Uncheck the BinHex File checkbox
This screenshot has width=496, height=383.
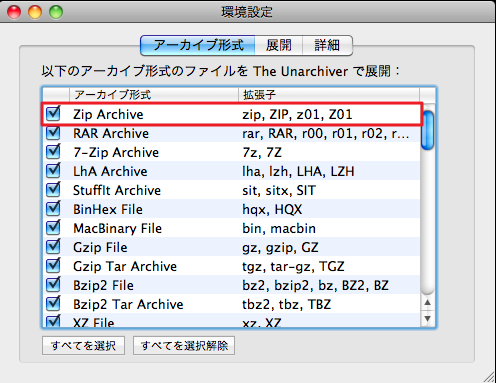click(x=53, y=209)
